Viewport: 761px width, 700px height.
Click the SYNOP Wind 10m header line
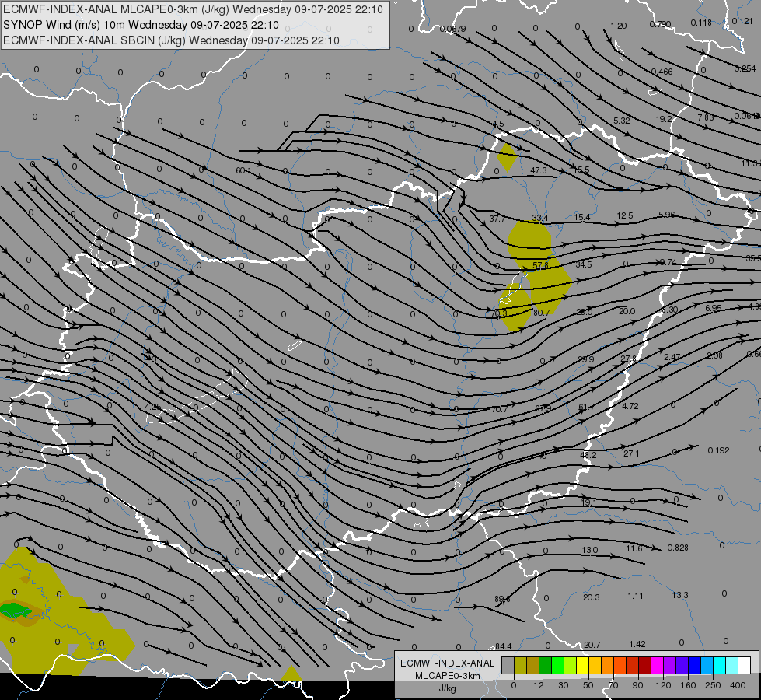tap(141, 25)
